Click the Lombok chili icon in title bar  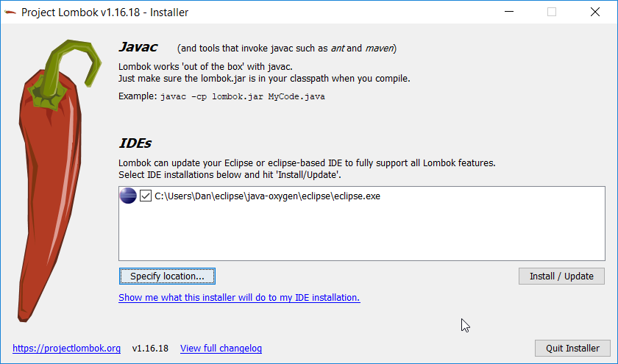click(10, 12)
